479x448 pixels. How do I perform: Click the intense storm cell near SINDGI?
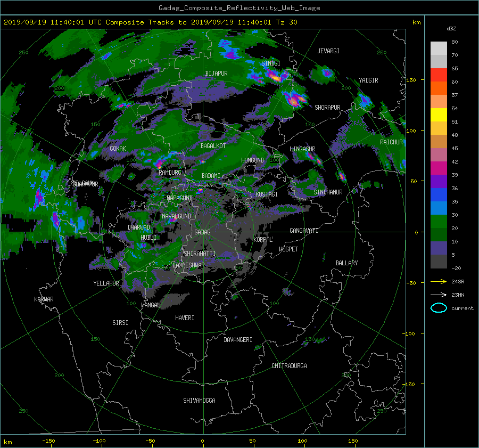(275, 77)
